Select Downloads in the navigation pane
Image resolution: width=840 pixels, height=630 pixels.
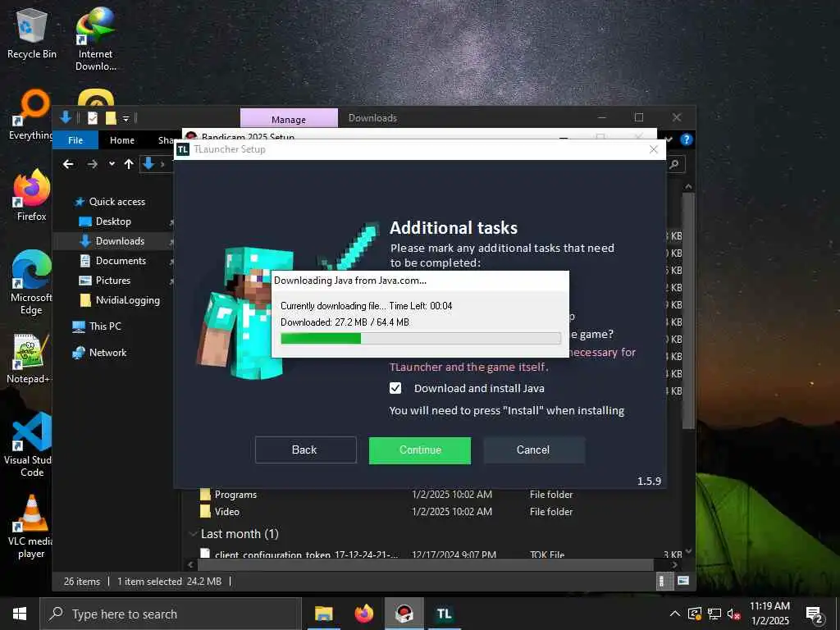[x=112, y=241]
